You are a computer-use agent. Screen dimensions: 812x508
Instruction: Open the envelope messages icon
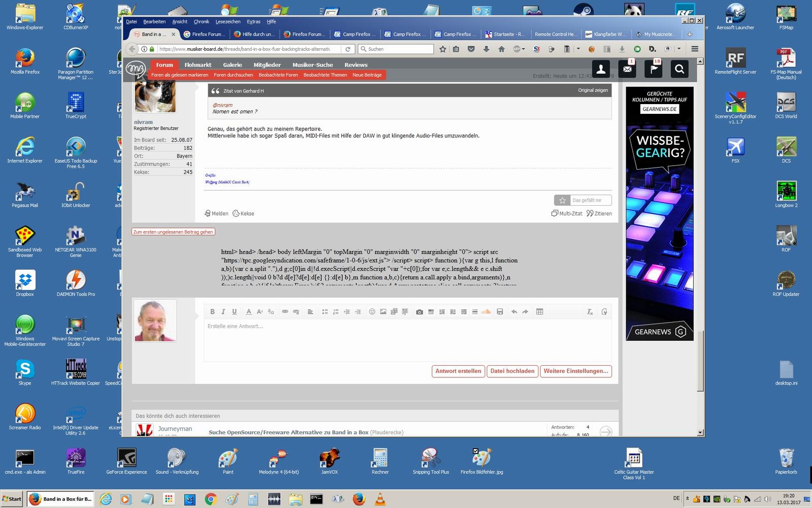tap(627, 69)
